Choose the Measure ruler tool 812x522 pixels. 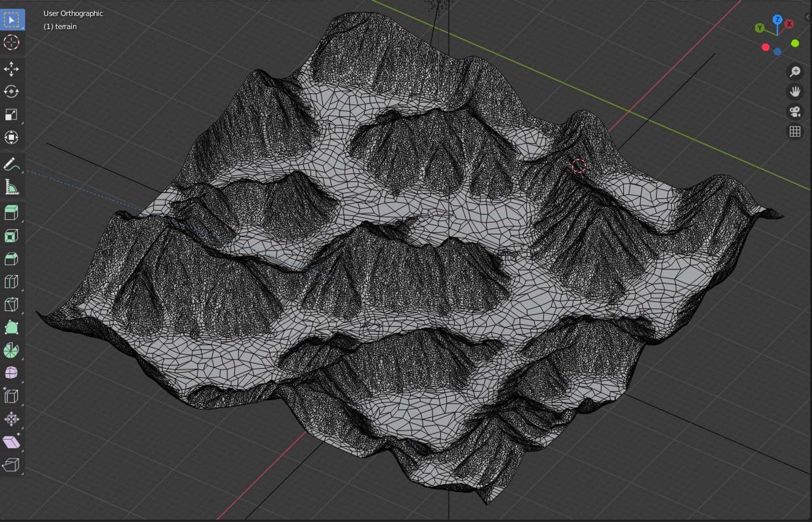pos(12,187)
